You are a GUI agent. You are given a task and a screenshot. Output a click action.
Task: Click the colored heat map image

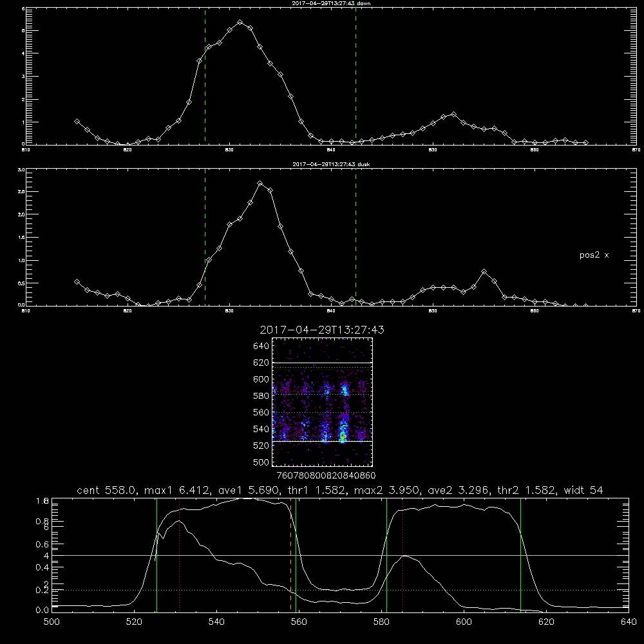point(322,402)
